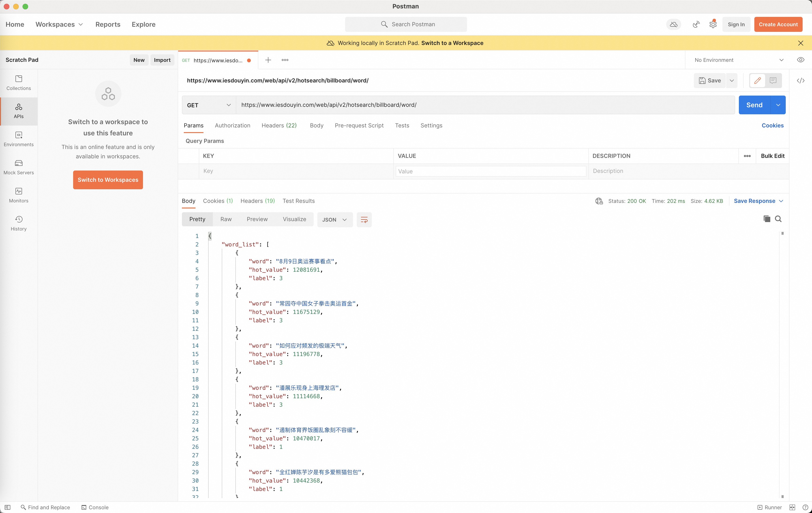812x513 pixels.
Task: Copy response body with copy icon
Action: (767, 219)
